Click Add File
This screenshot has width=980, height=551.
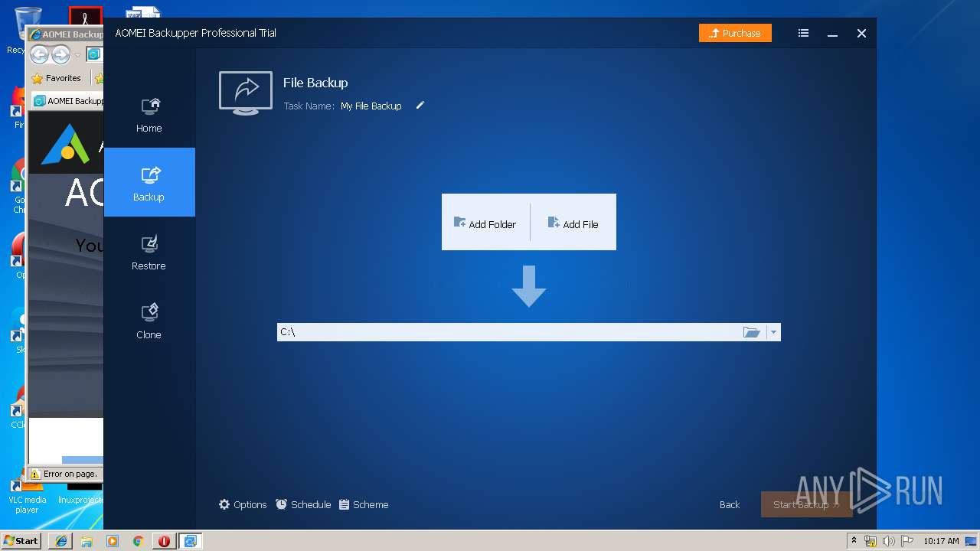point(573,223)
